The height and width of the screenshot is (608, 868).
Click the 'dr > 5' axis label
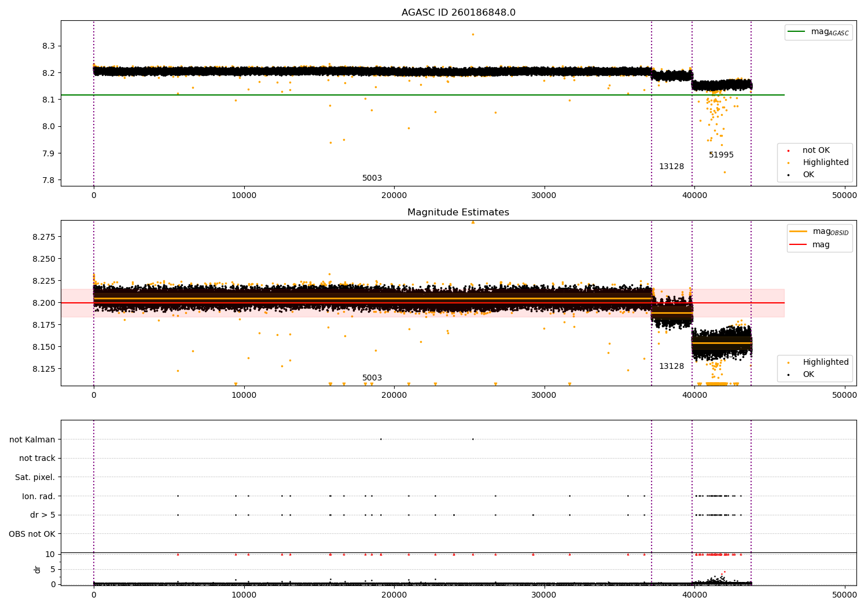(x=43, y=515)
